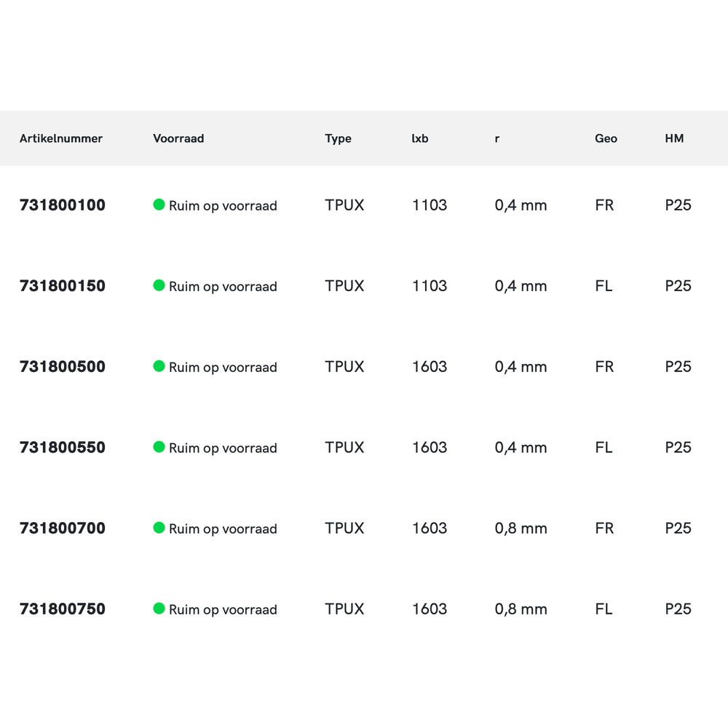The image size is (728, 728).
Task: Click green stock dot for 731800750
Action: click(159, 609)
